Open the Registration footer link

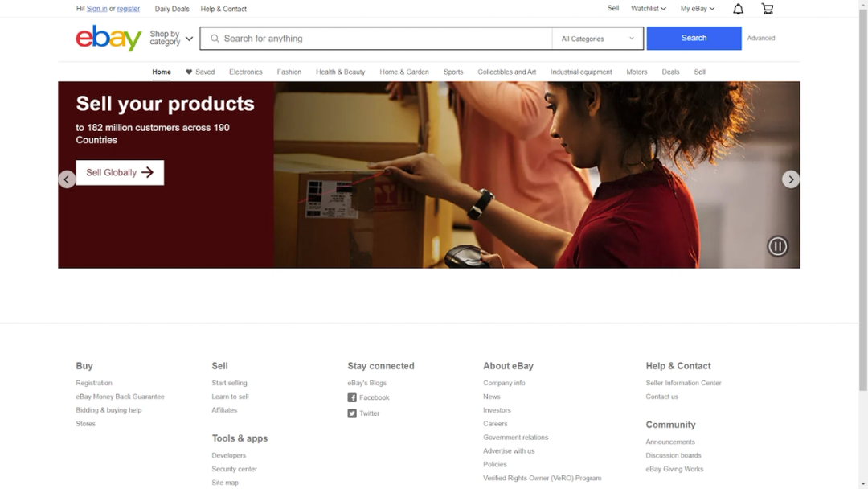[94, 383]
